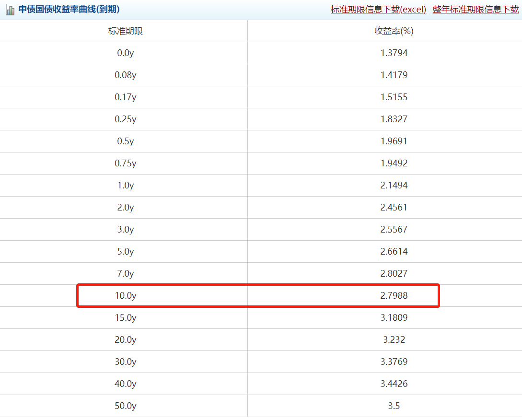522x420 pixels.
Task: Select the 30.0y term cell
Action: tap(125, 362)
